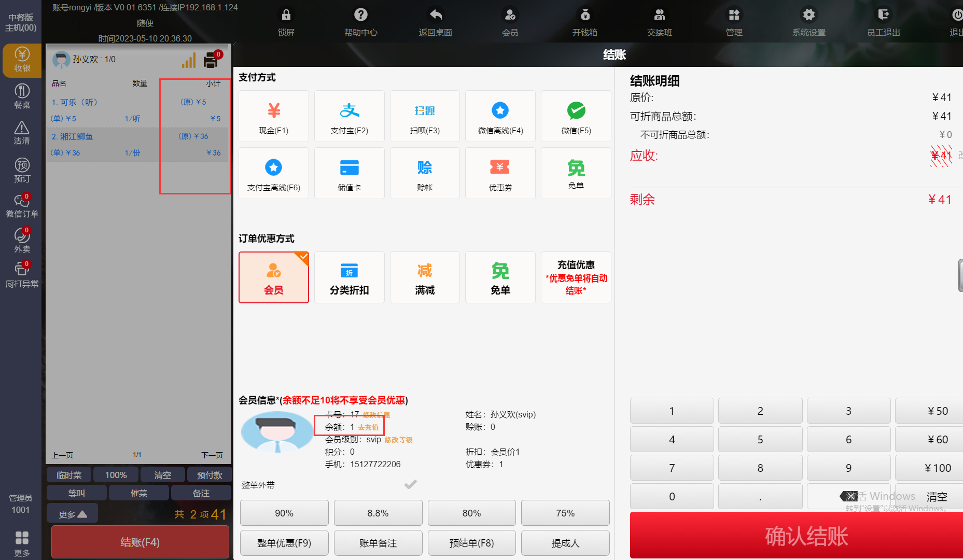Toggle the 会员 member discount option
963x560 pixels.
[273, 277]
